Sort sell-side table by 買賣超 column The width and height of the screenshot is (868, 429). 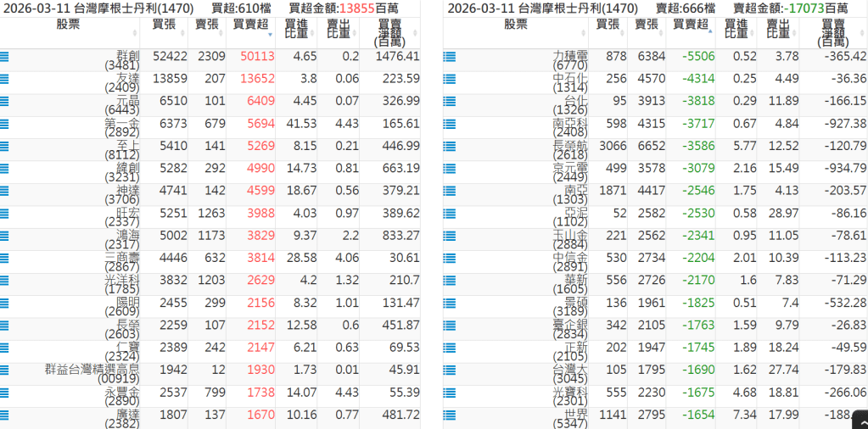coord(691,25)
